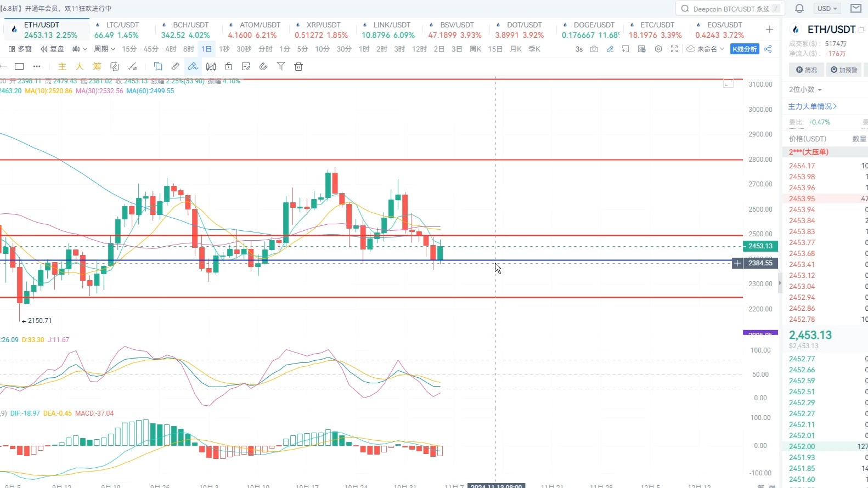Screen dimensions: 868x488
Task: Click the plus button at 2384.55 price label
Action: [737, 263]
